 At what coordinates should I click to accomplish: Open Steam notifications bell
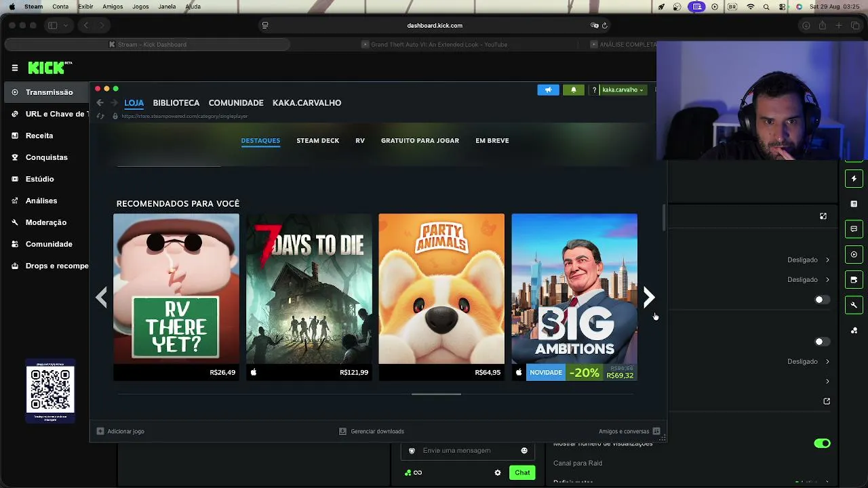pos(574,89)
